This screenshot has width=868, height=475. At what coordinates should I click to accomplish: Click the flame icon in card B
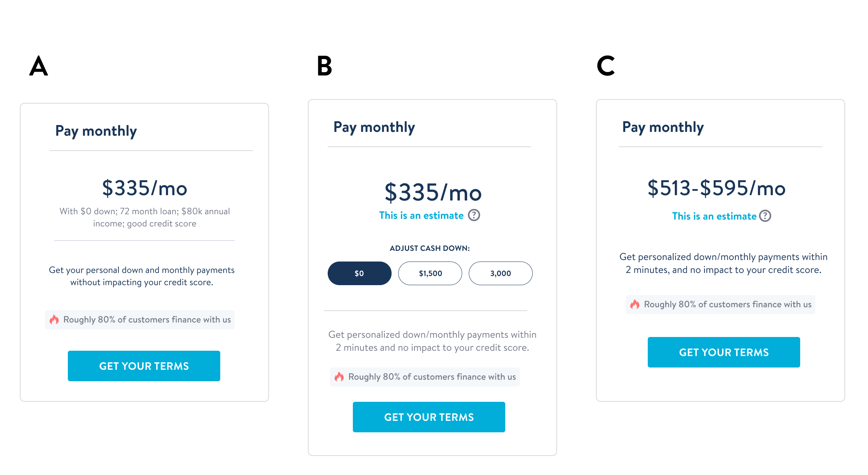pyautogui.click(x=339, y=377)
